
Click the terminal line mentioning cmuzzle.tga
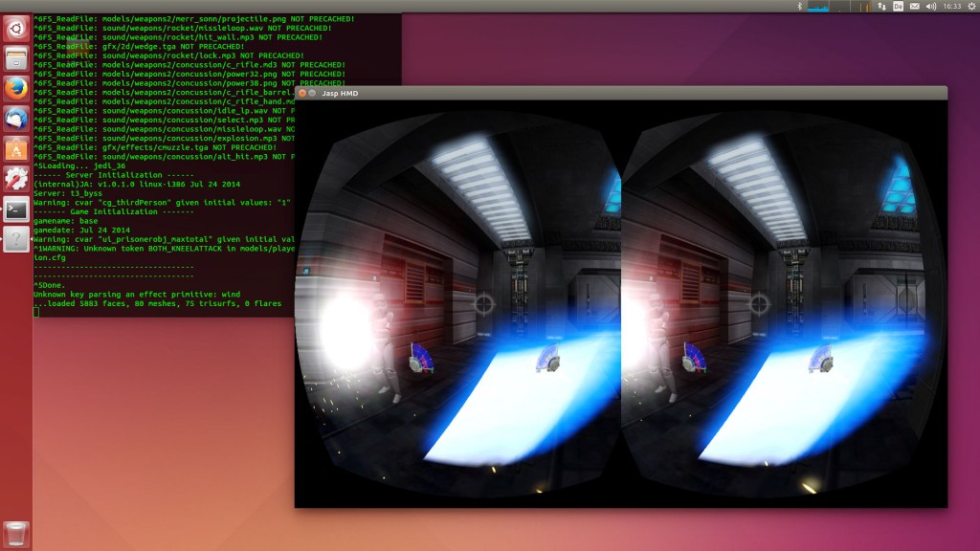[155, 147]
